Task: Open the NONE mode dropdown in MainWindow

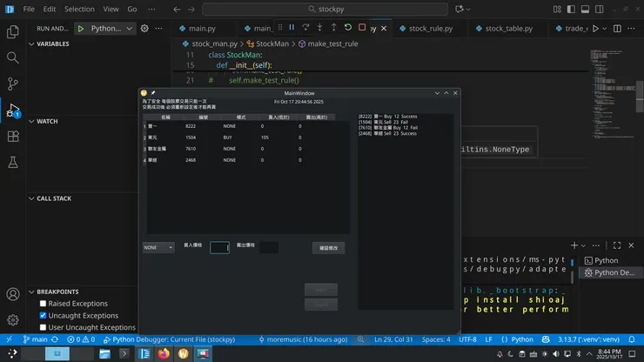Action: click(158, 247)
